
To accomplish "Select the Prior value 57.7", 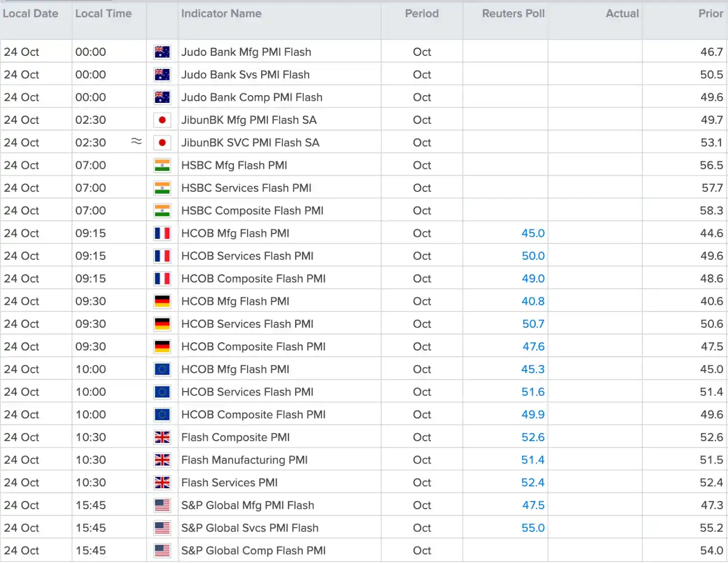I will tap(712, 188).
